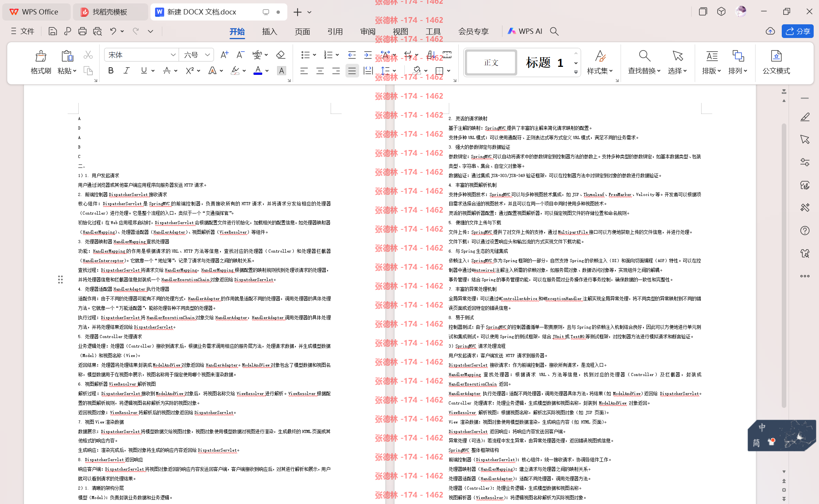Open Print Preview icon
The image size is (819, 504).
(x=97, y=31)
